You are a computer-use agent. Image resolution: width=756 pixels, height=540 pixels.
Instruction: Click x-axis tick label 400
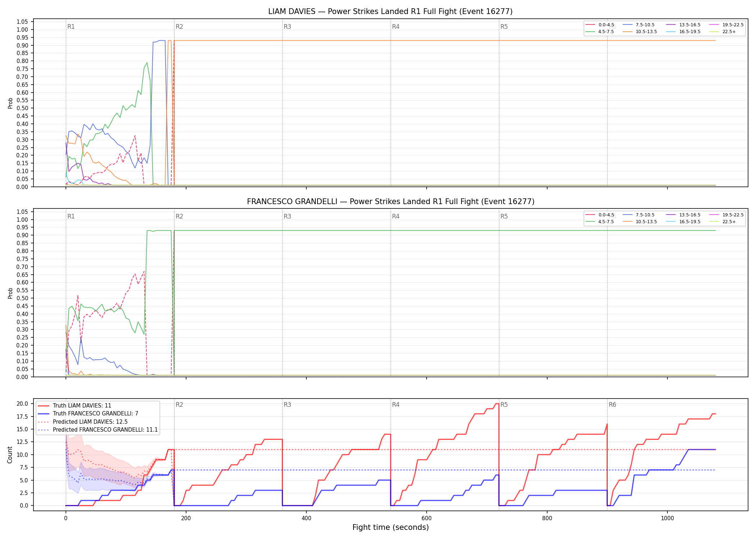[306, 518]
